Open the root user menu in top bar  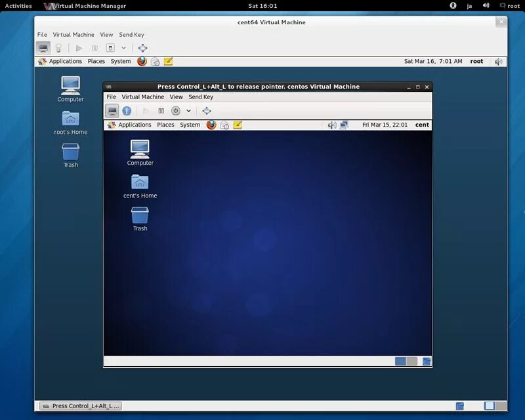pyautogui.click(x=510, y=6)
